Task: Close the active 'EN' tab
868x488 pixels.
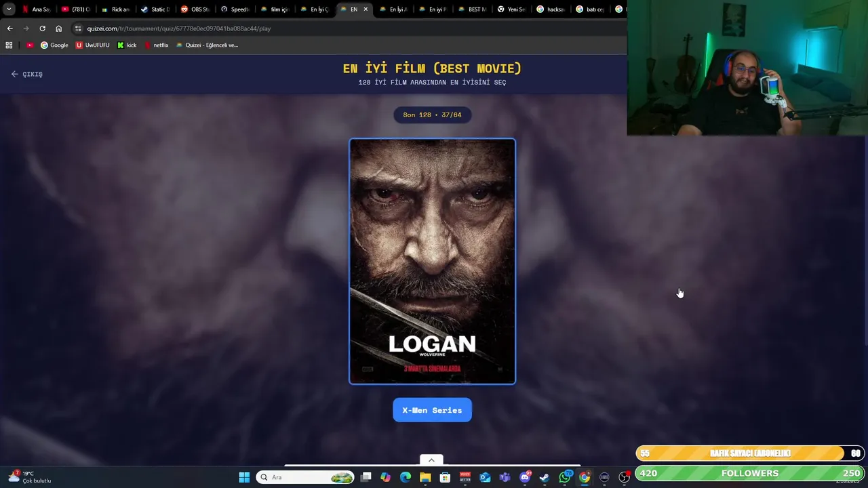Action: click(x=366, y=9)
